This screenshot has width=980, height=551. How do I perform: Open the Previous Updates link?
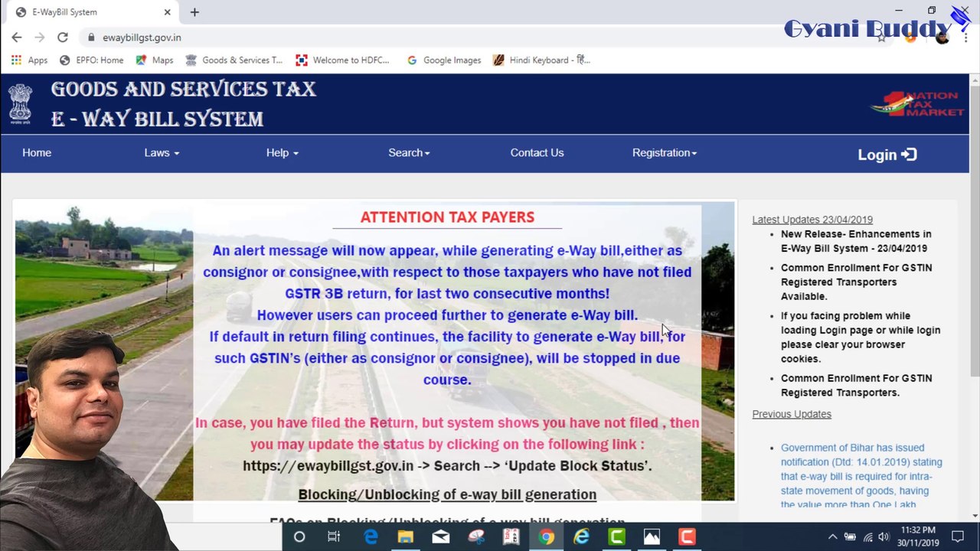(792, 414)
